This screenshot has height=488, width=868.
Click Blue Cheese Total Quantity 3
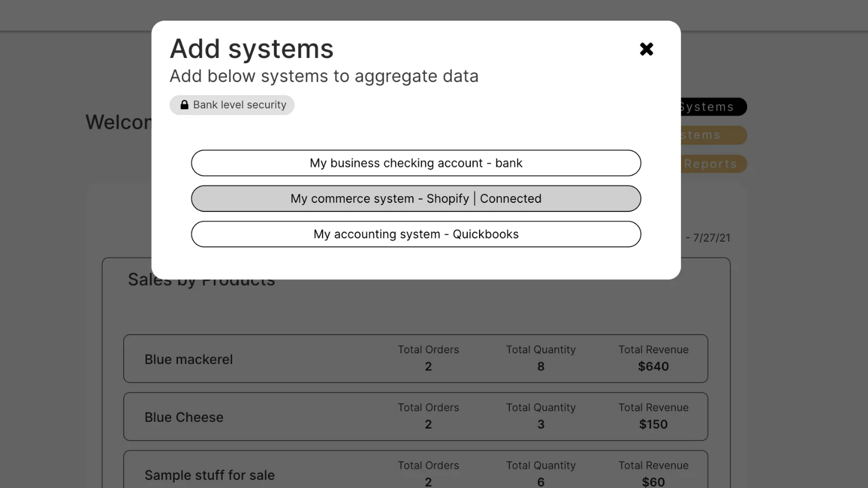tap(541, 425)
